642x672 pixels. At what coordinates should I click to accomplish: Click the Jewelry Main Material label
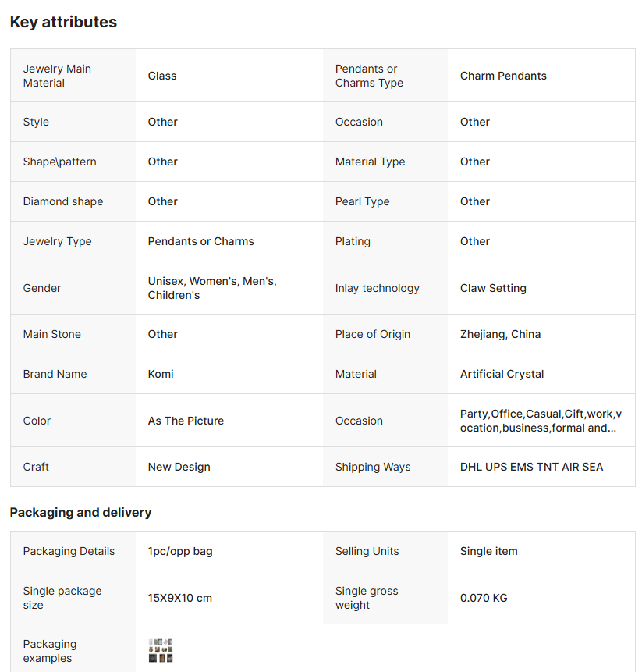(57, 76)
